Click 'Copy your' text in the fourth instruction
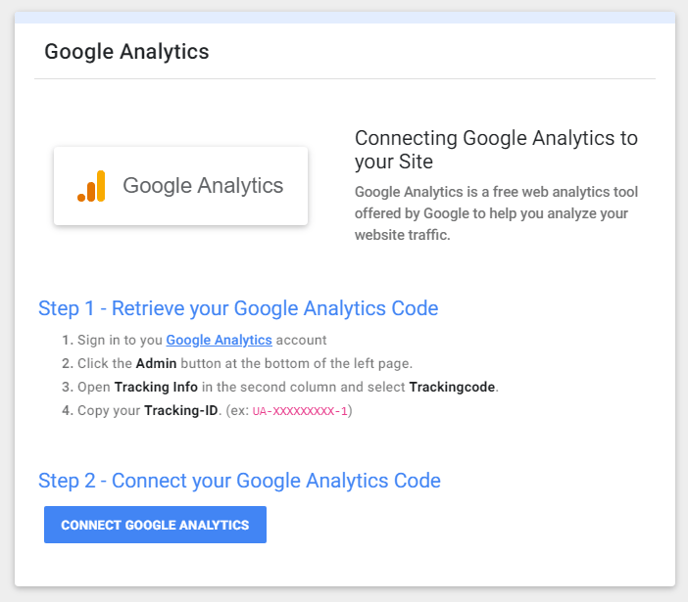Viewport: 688px width, 602px height. pyautogui.click(x=109, y=410)
